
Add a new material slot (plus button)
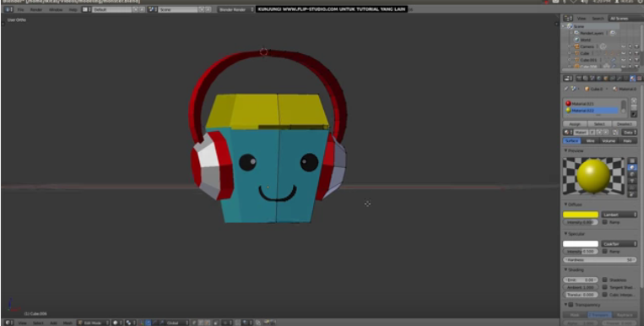(x=634, y=101)
